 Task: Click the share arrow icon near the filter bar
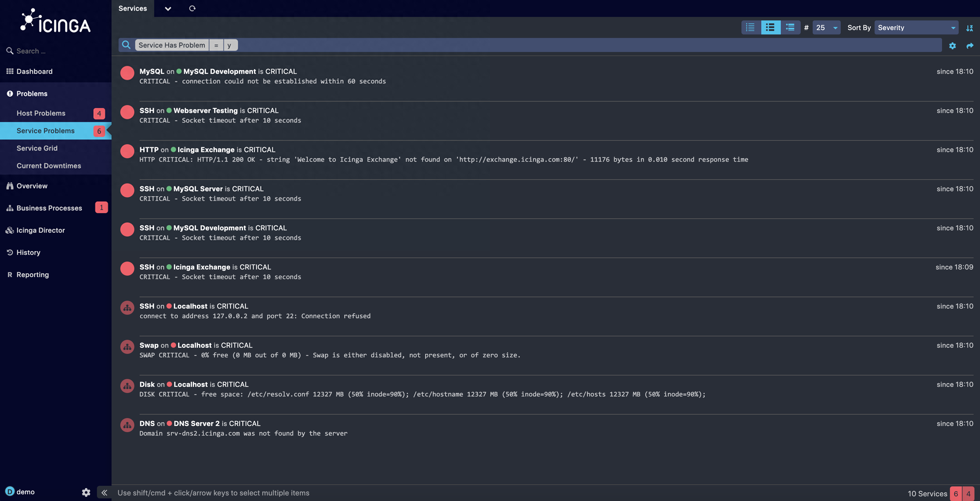point(970,46)
